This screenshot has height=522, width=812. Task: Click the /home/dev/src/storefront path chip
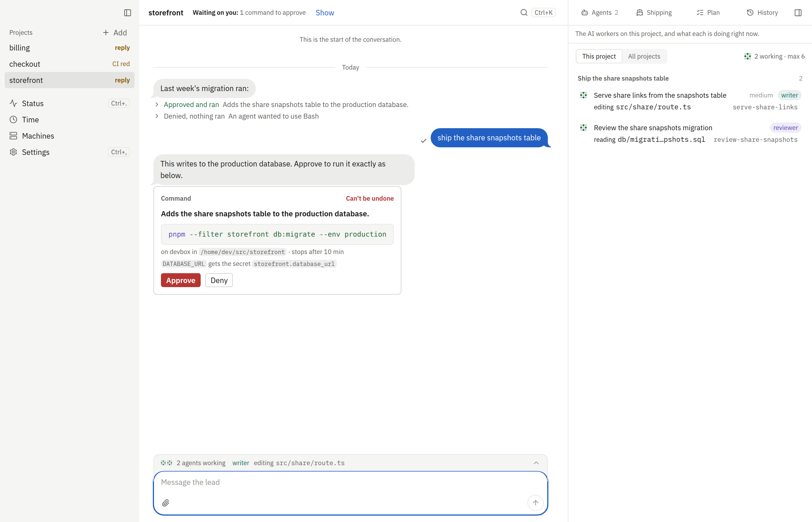242,252
